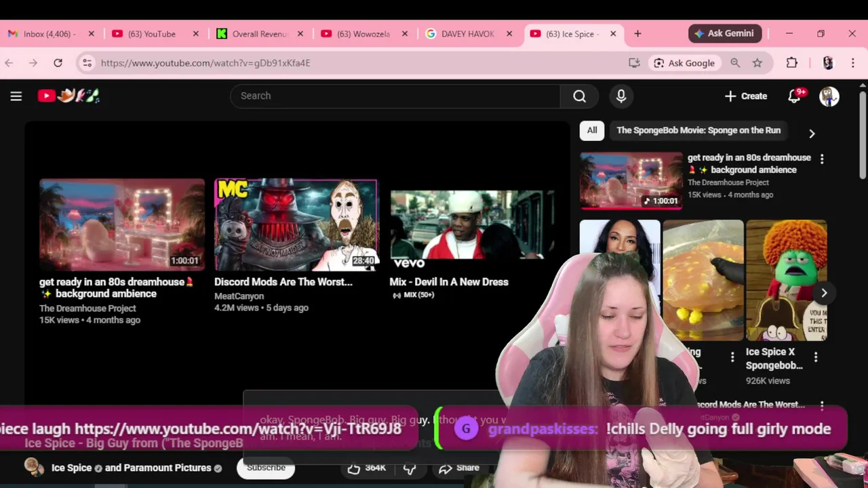Screen dimensions: 868x488
Task: Click the zoom magnifier in address bar
Action: [735, 63]
